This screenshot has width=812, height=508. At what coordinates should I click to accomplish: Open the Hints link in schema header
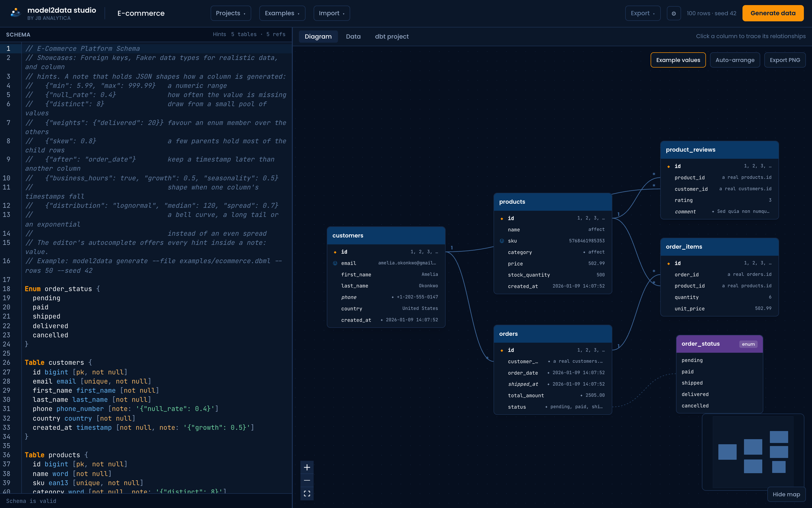pyautogui.click(x=219, y=34)
